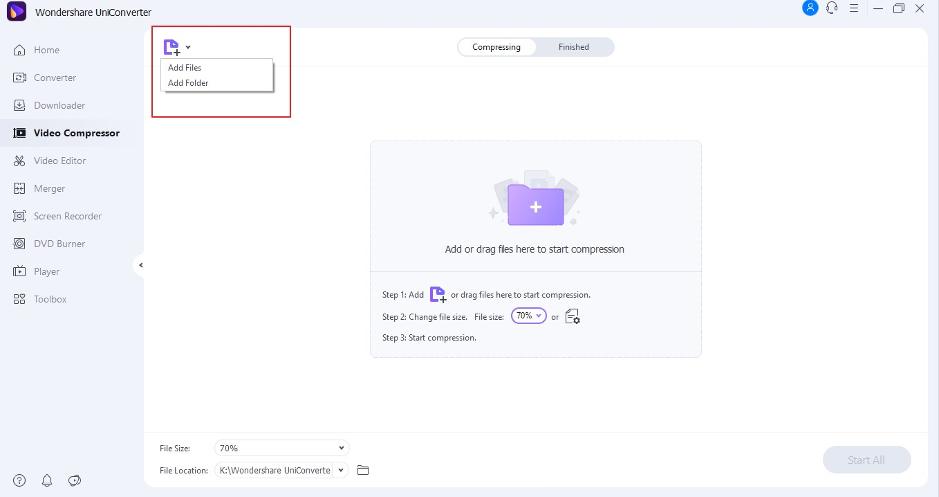Click the Wondershare UniConverter logo icon
The width and height of the screenshot is (939, 497).
pyautogui.click(x=16, y=11)
